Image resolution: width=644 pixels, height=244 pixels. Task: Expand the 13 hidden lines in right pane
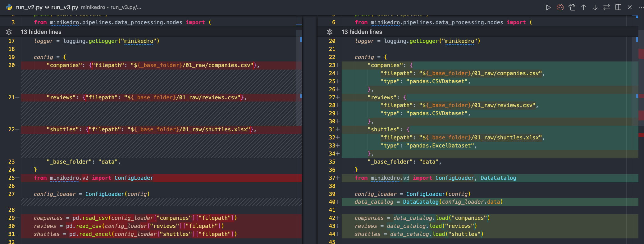362,32
